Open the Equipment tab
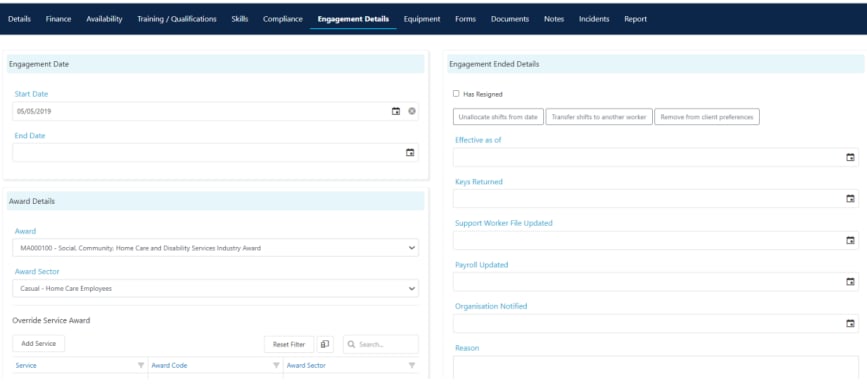The height and width of the screenshot is (389, 867). click(x=422, y=19)
